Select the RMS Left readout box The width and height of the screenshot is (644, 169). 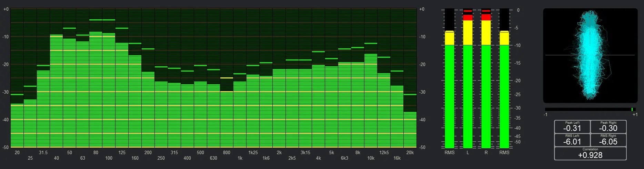(572, 140)
